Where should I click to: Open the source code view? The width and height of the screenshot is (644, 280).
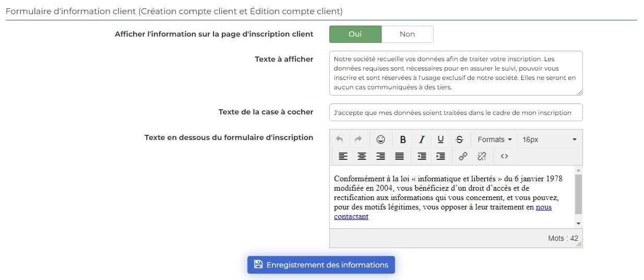[x=504, y=156]
